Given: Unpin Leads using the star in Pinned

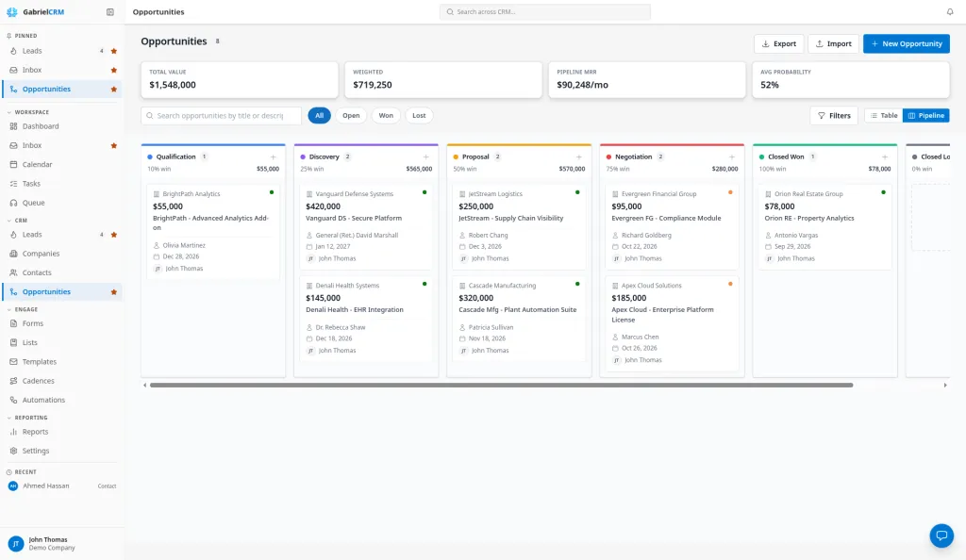Looking at the screenshot, I should tap(114, 51).
